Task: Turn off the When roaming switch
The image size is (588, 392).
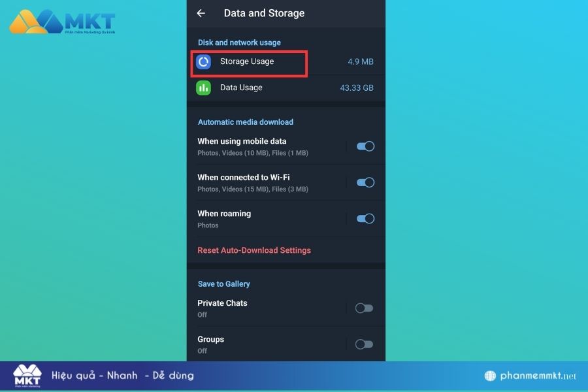Action: coord(365,218)
